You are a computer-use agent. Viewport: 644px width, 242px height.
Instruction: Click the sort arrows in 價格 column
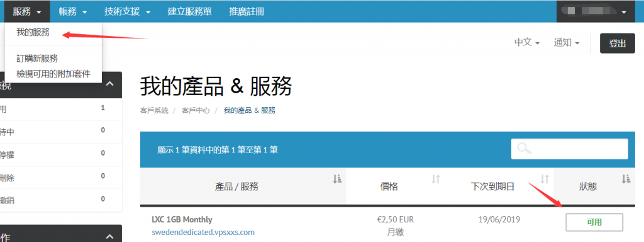coord(436,179)
